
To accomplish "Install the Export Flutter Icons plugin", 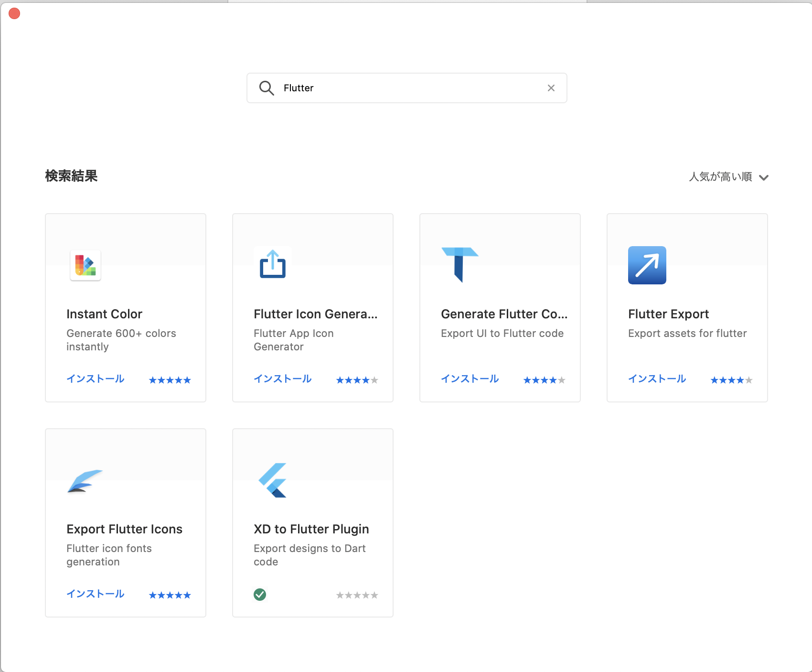I will tap(96, 594).
